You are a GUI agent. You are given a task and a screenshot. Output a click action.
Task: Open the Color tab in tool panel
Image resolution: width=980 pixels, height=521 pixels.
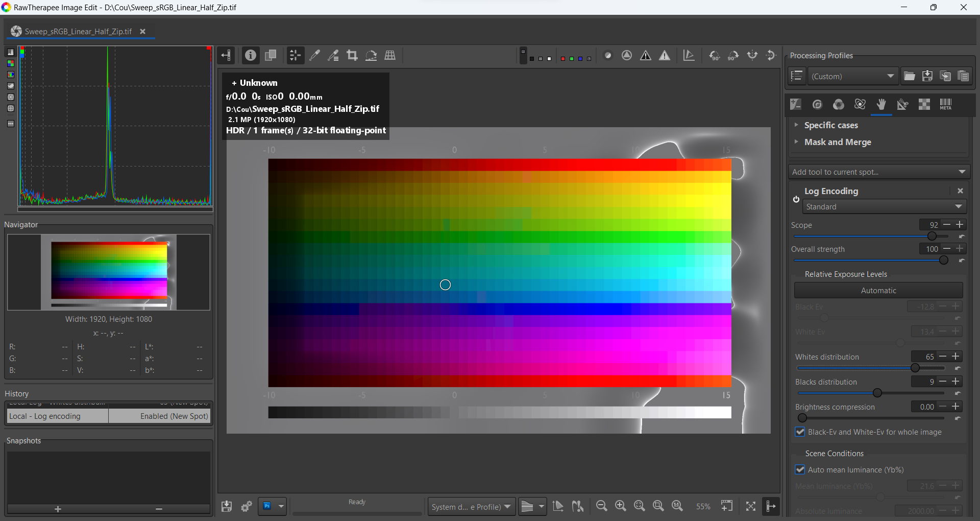(838, 104)
